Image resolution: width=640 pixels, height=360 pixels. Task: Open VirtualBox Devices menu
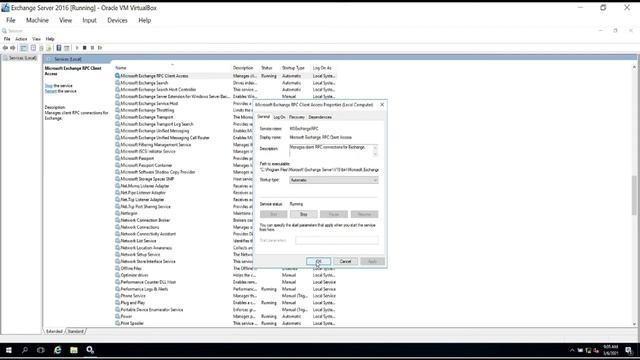117,20
